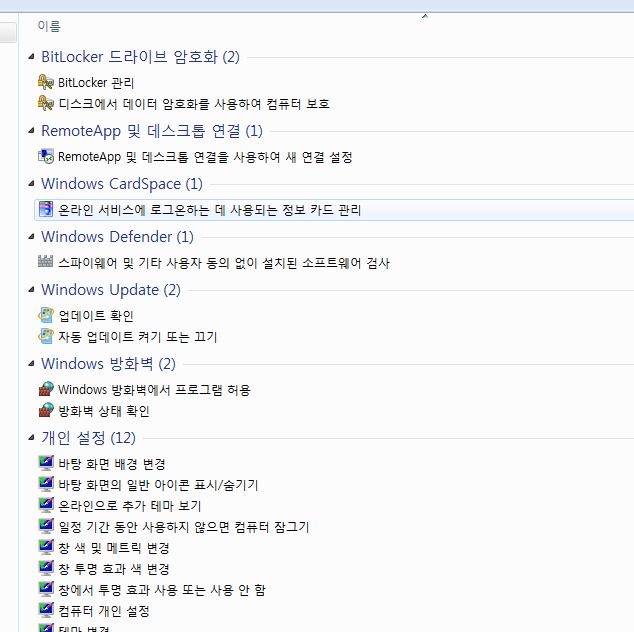The width and height of the screenshot is (634, 632).
Task: Click the firewall icon beside 프로그램 허용
Action: [46, 389]
